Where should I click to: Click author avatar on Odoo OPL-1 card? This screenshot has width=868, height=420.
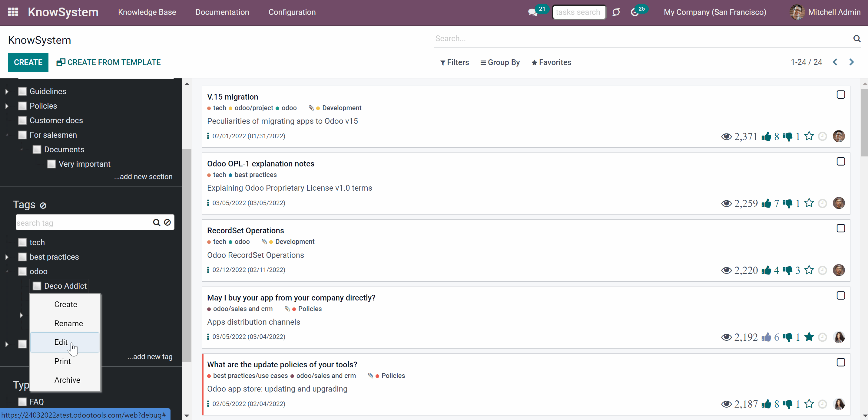(839, 203)
